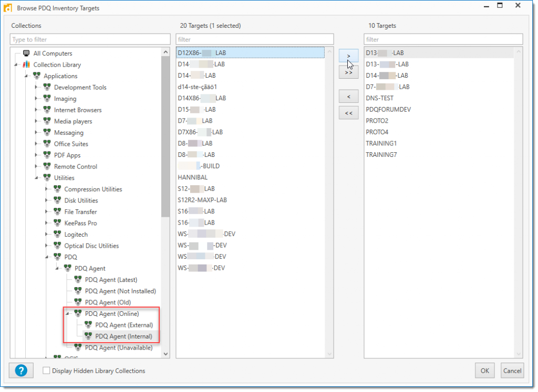The width and height of the screenshot is (538, 392).
Task: Remove selected target with the < button
Action: 349,97
